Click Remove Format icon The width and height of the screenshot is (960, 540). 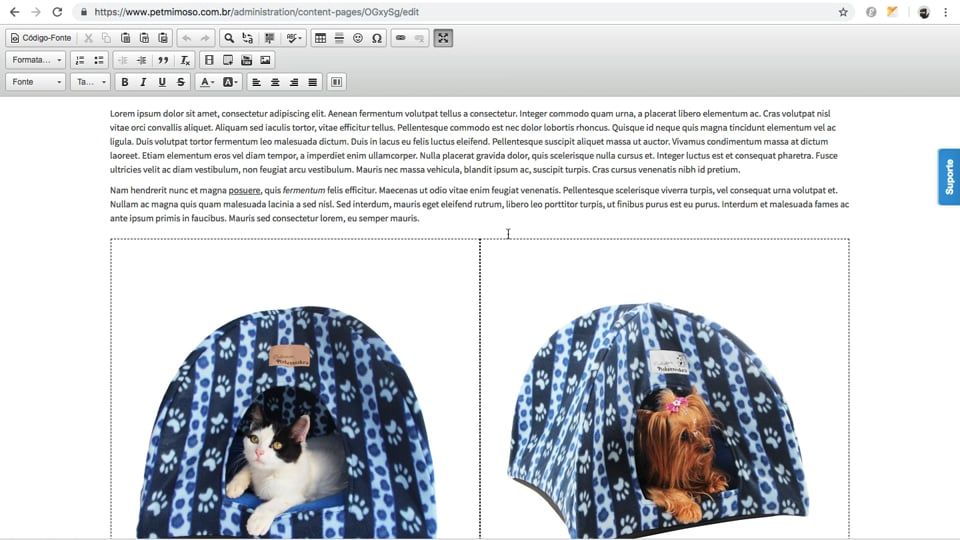185,60
